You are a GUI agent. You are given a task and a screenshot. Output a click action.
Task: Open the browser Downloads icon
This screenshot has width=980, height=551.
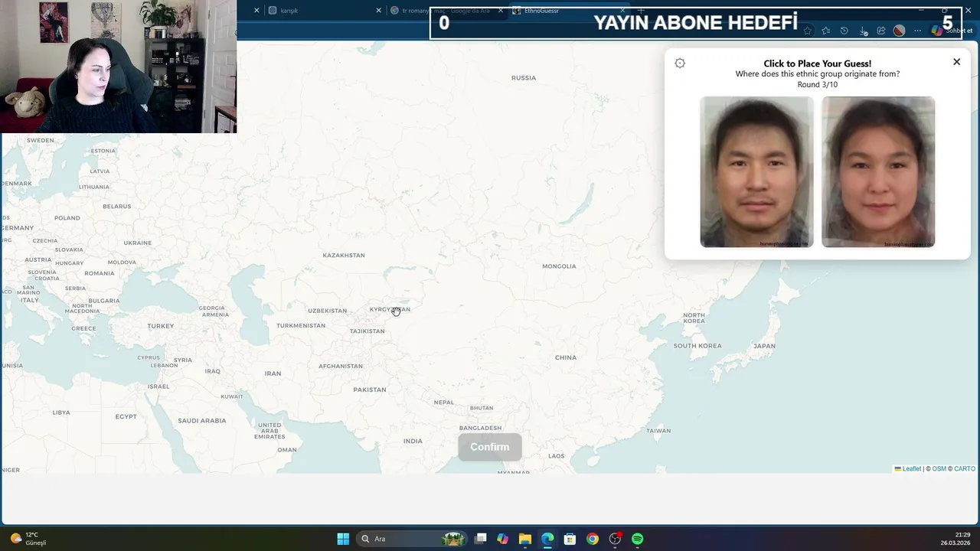click(x=863, y=31)
